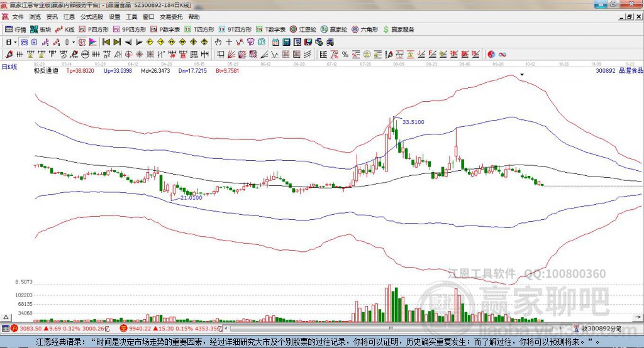Click the last yellow diamond four-way arrows icon
644x348 pixels.
point(204,42)
